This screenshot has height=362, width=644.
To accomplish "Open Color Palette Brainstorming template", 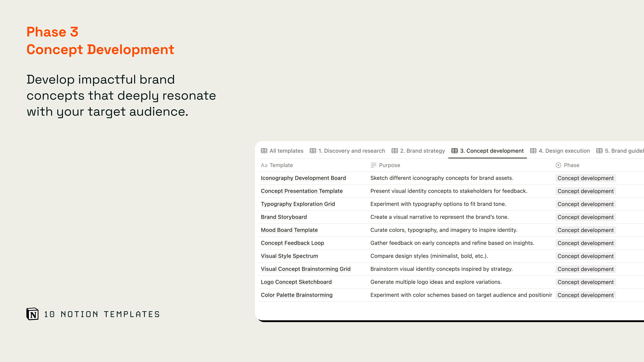I will coord(297,295).
